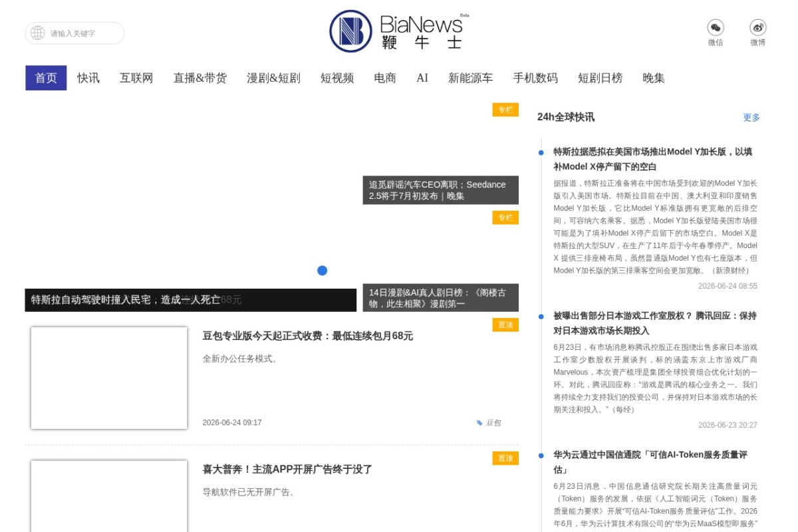Open the Tesla Model Y加长版 news headline

coord(653,159)
